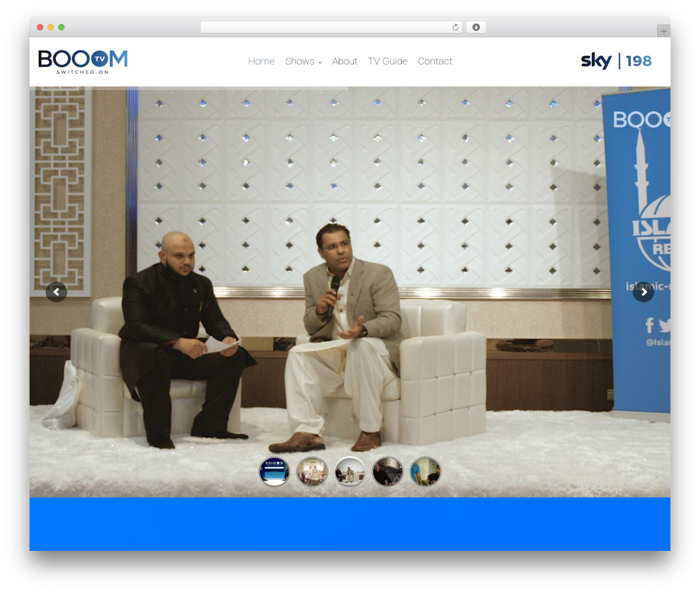The image size is (700, 593).
Task: Reload the page in the browser
Action: coord(456,27)
